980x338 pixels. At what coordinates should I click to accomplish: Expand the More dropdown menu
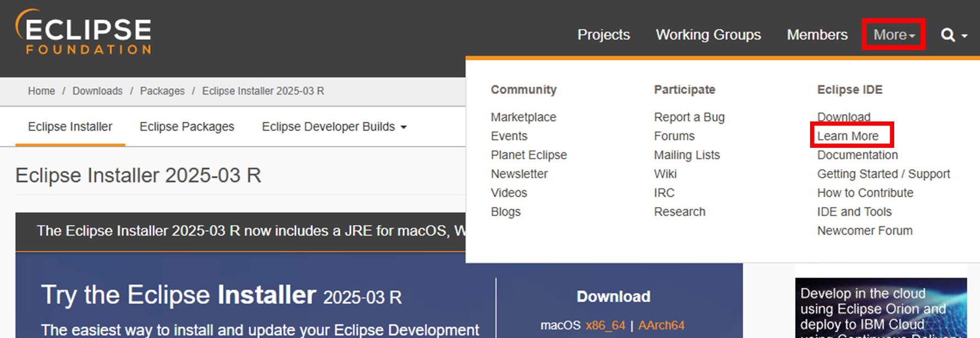pos(894,35)
